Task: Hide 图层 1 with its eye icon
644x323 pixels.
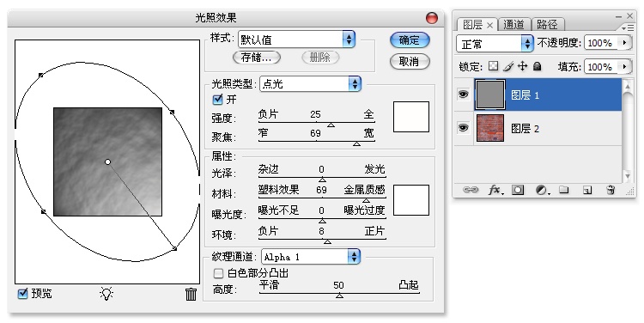Action: coord(464,94)
